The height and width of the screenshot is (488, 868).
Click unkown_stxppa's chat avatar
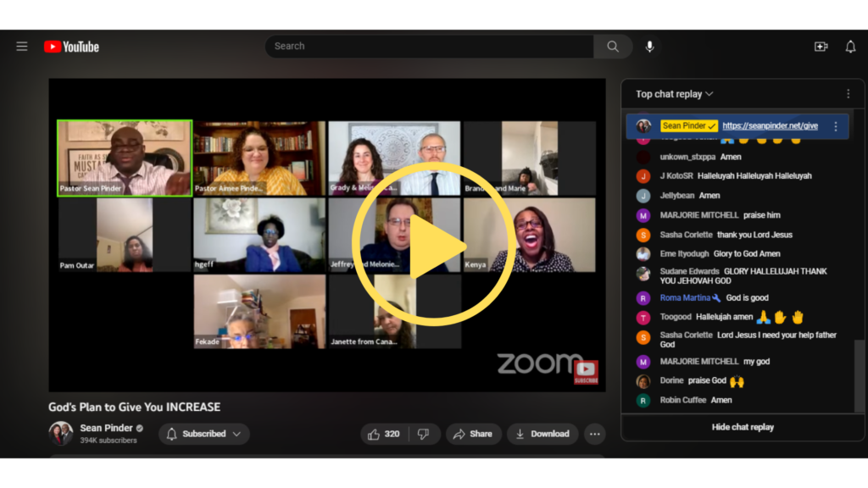(643, 157)
